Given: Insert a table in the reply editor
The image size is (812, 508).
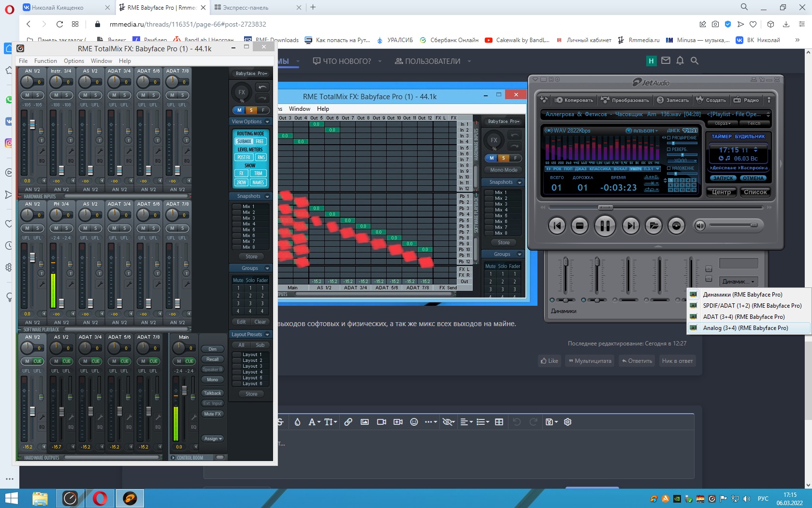Looking at the screenshot, I should pyautogui.click(x=499, y=422).
